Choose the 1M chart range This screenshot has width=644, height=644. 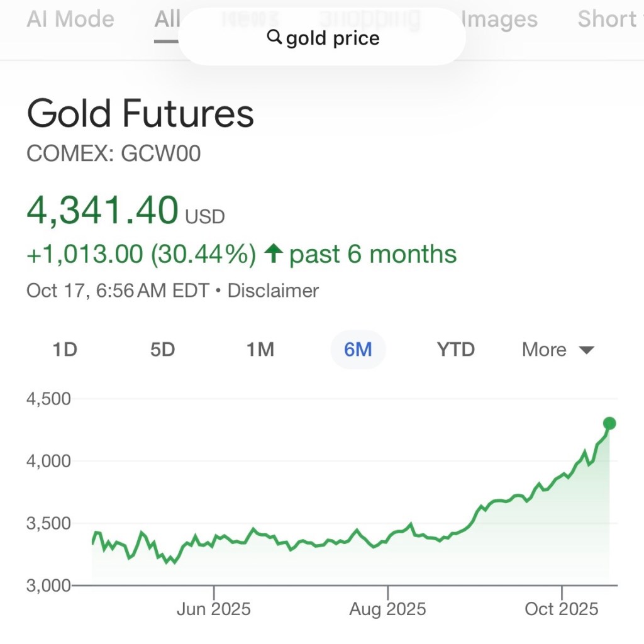260,350
